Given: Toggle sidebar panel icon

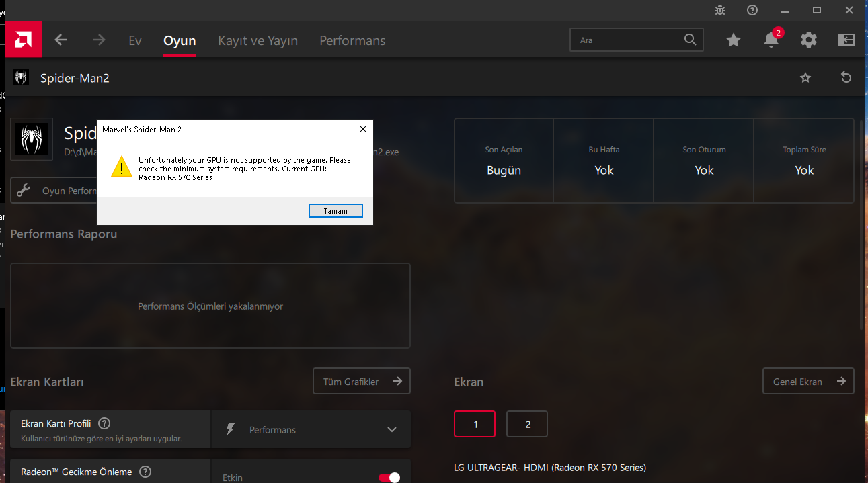Looking at the screenshot, I should pos(846,40).
